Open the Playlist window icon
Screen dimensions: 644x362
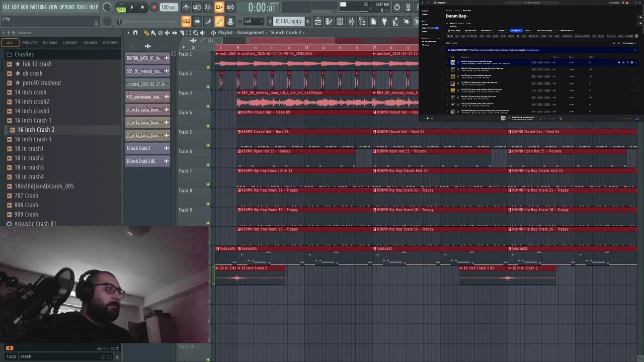click(317, 21)
